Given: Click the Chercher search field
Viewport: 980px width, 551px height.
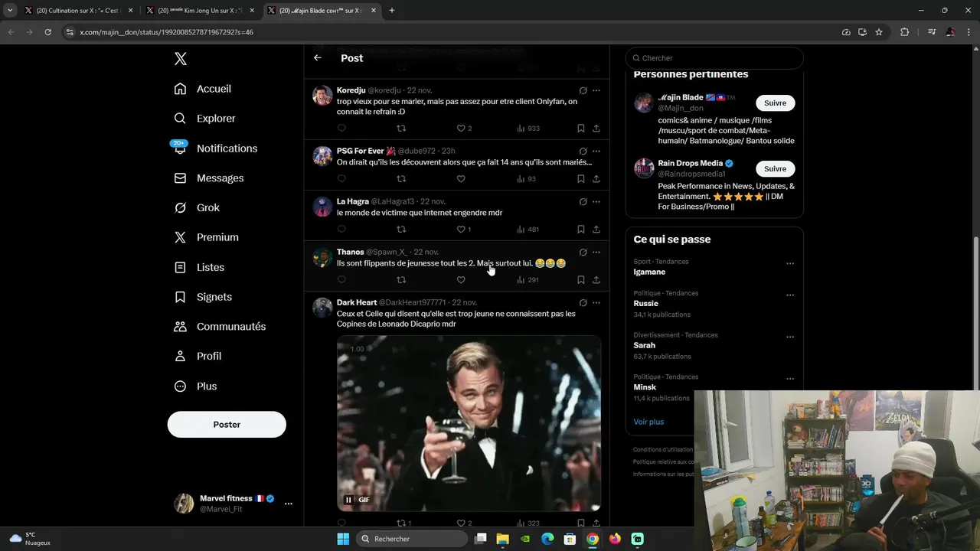Looking at the screenshot, I should [714, 58].
